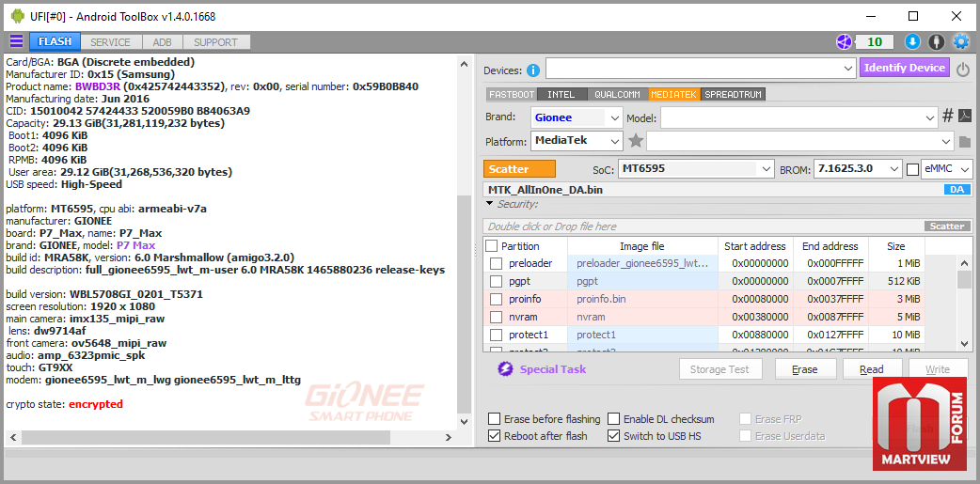Switch to the SUPPORT tab
Viewport: 980px width, 484px height.
pyautogui.click(x=215, y=42)
